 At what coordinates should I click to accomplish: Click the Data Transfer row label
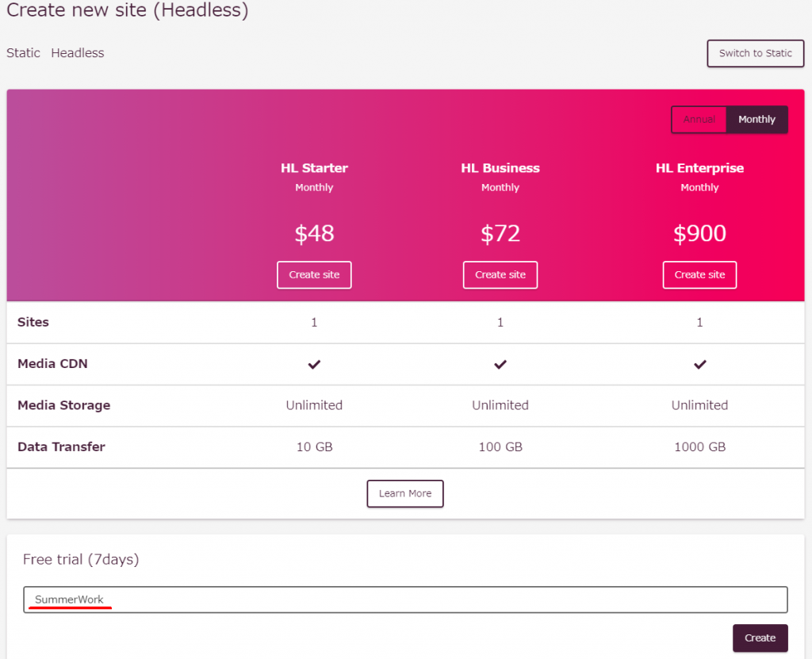[61, 446]
